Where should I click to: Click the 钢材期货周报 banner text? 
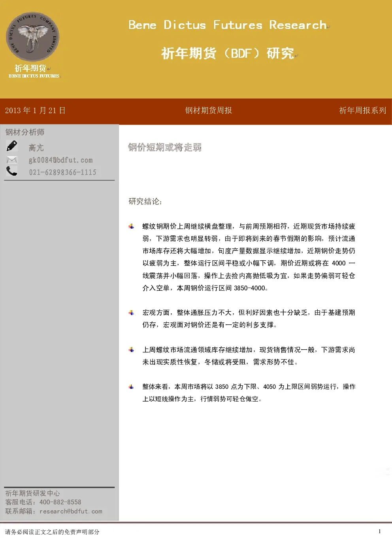pyautogui.click(x=209, y=110)
